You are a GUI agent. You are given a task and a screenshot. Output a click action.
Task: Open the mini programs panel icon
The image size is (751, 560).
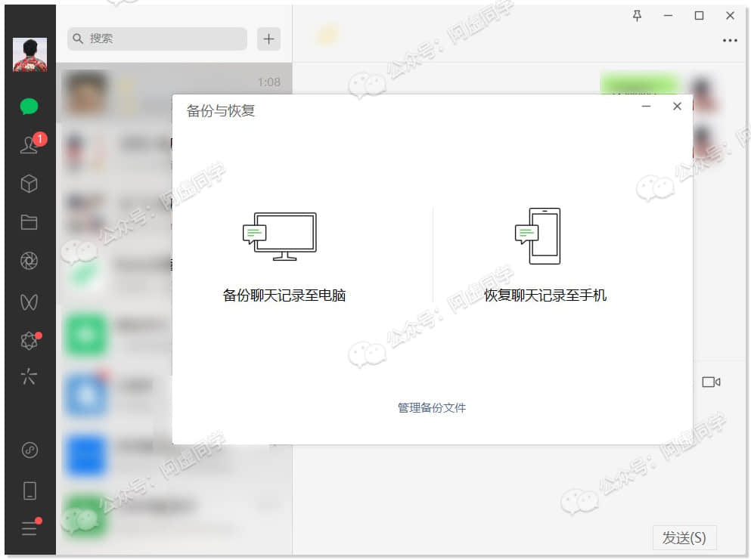tap(29, 450)
